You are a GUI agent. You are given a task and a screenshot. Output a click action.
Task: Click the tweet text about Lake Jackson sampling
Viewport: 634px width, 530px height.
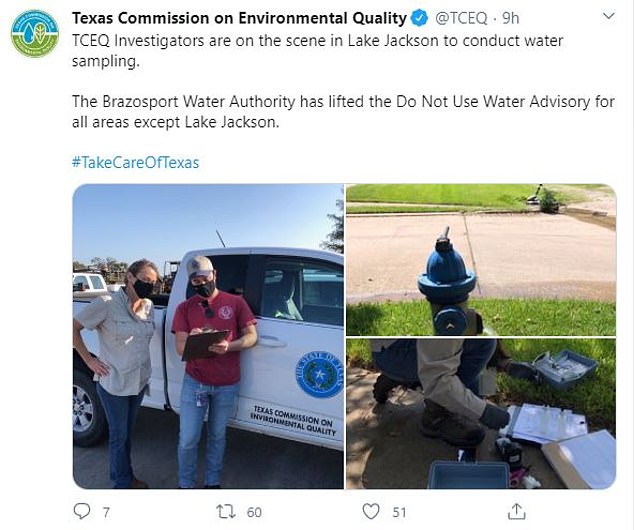click(317, 51)
